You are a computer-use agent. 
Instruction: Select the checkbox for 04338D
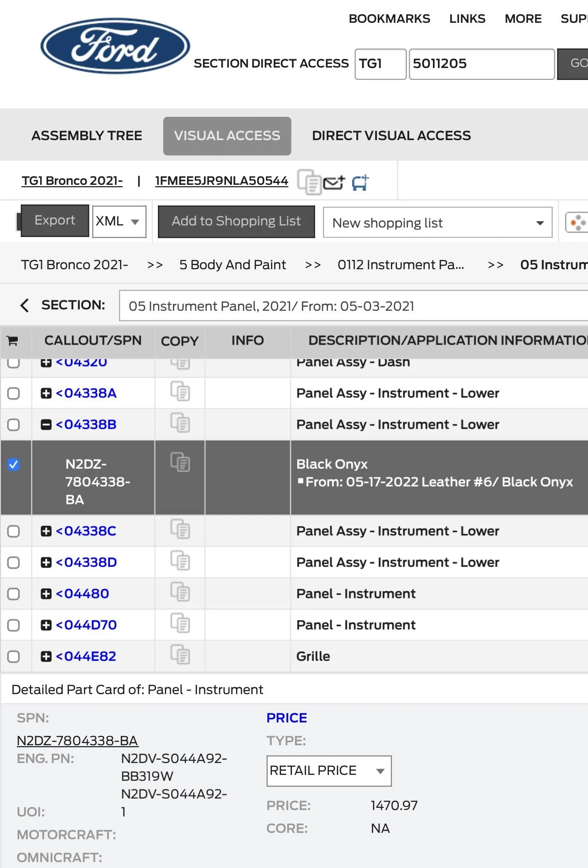coord(14,563)
